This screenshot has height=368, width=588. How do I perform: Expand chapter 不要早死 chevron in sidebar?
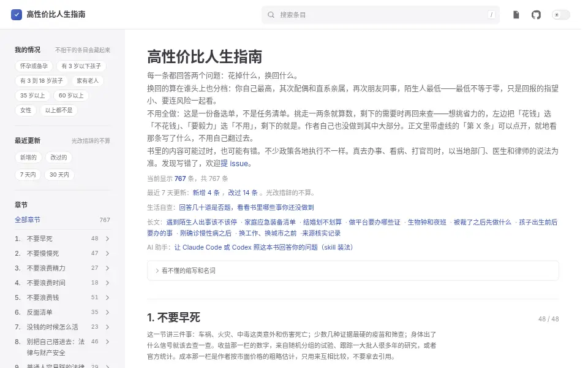tap(108, 239)
